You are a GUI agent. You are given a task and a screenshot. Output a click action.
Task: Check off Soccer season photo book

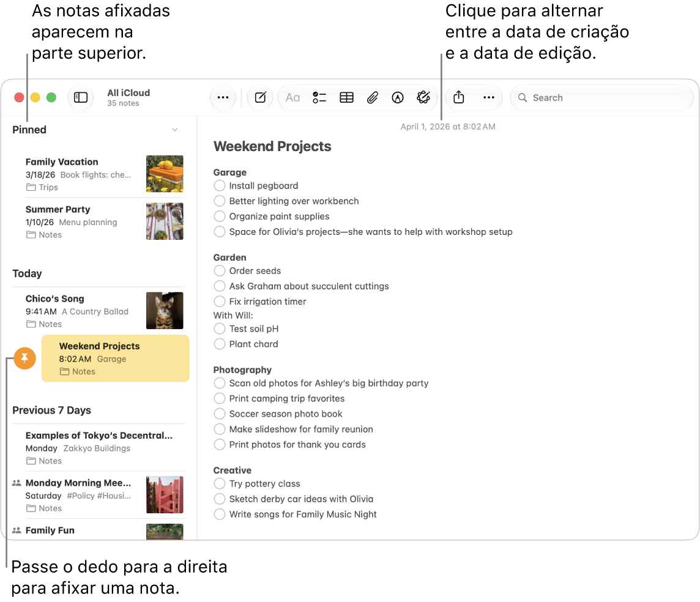[219, 414]
